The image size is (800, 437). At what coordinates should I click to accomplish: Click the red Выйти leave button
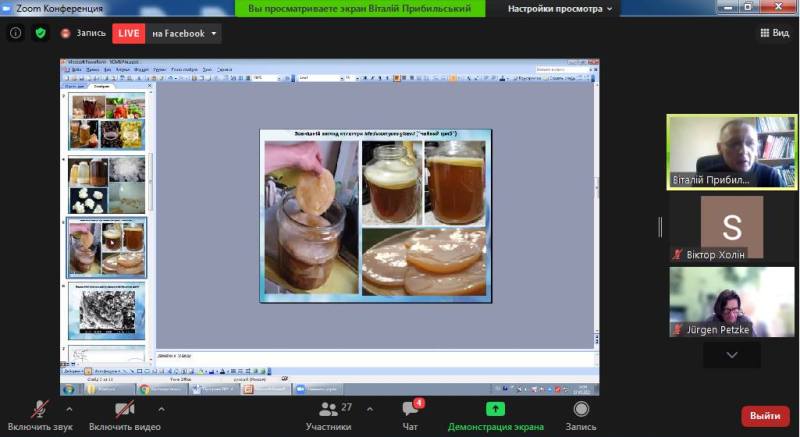click(765, 415)
